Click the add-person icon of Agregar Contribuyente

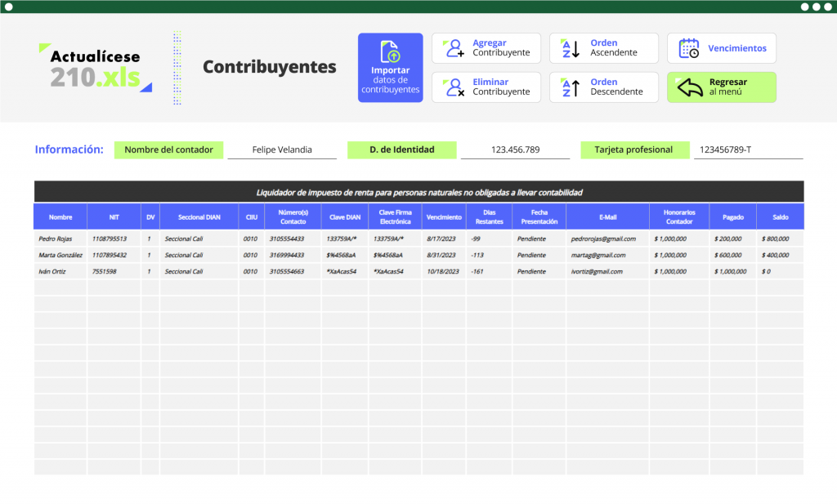[454, 48]
